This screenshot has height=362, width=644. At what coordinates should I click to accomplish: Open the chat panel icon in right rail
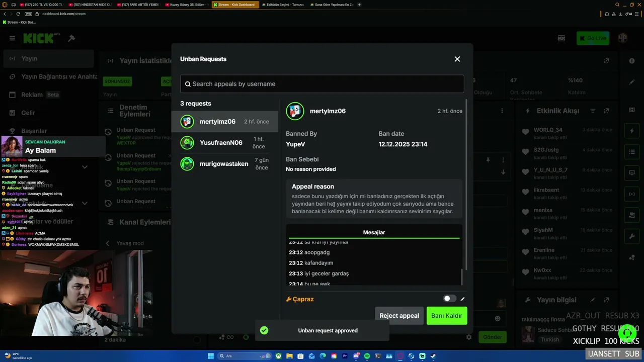(x=632, y=173)
